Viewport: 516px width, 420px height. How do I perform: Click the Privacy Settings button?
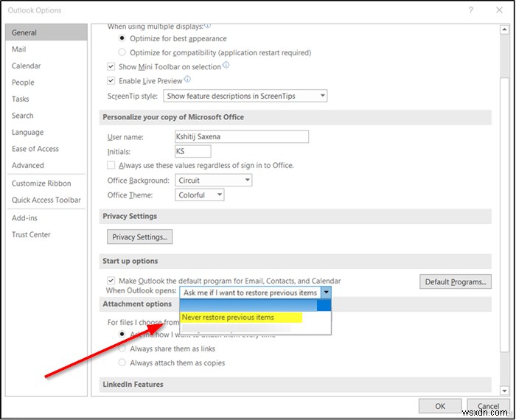139,237
